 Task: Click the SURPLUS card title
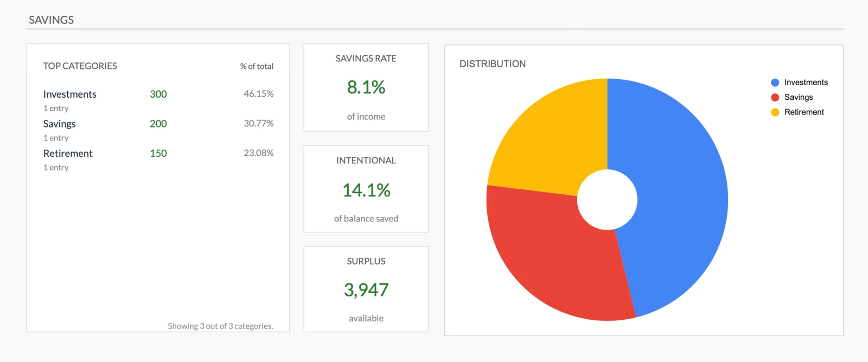[x=366, y=262]
